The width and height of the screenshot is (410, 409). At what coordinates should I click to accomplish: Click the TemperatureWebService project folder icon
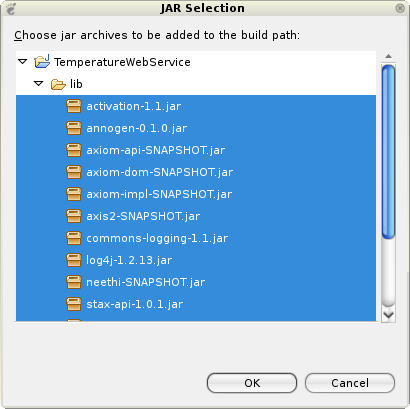coord(42,62)
